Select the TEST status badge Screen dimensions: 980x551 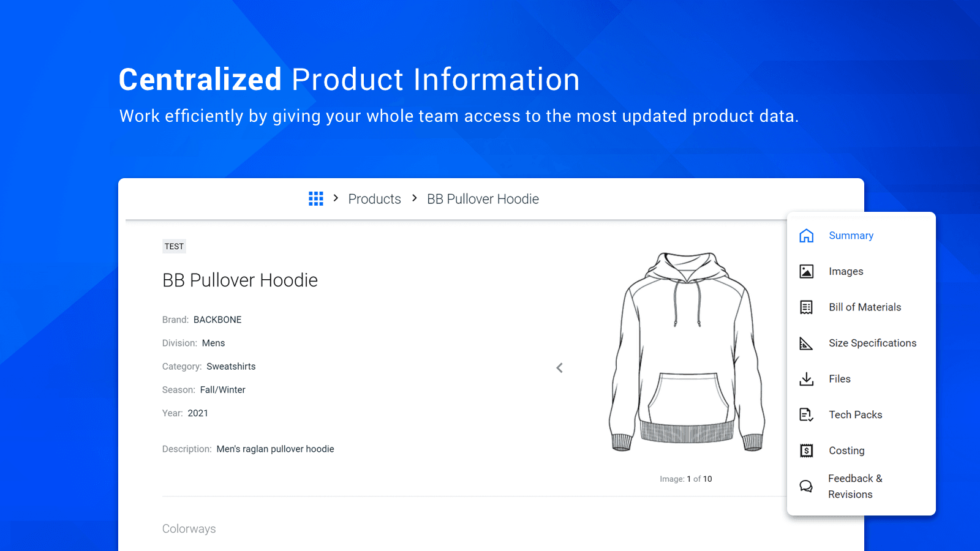click(174, 246)
